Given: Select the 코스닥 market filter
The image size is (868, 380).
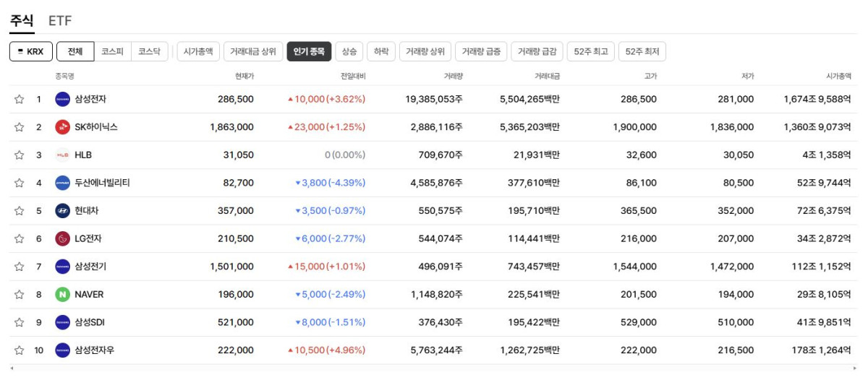Looking at the screenshot, I should (x=150, y=51).
